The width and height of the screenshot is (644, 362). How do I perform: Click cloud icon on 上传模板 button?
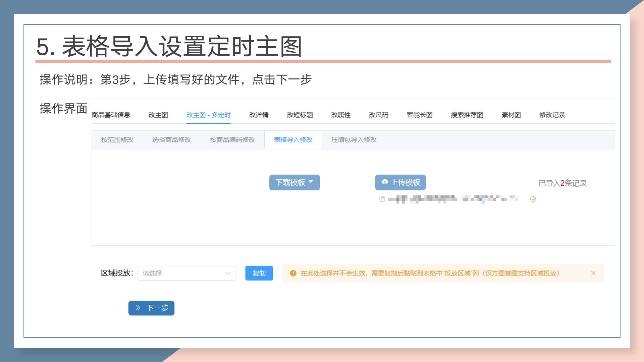pos(385,182)
